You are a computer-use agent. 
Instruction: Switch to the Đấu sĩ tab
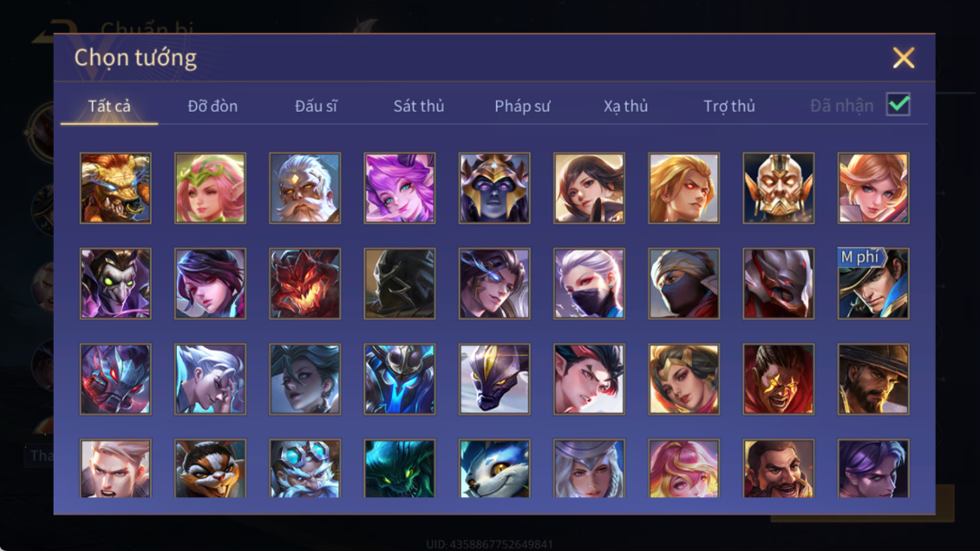[316, 106]
